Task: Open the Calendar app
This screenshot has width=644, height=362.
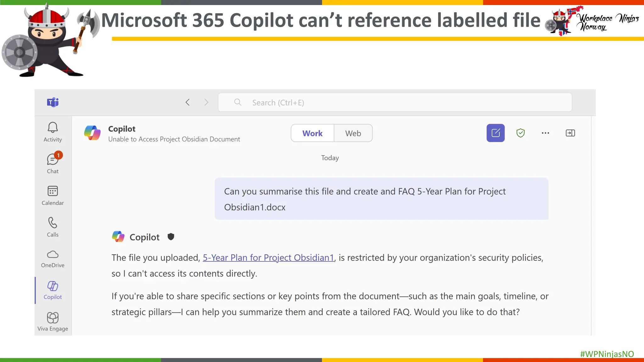Action: tap(53, 195)
